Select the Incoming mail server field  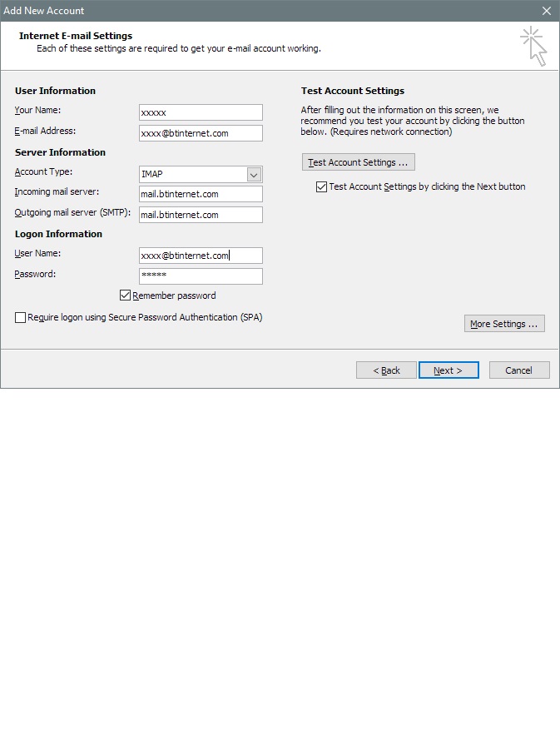point(201,194)
